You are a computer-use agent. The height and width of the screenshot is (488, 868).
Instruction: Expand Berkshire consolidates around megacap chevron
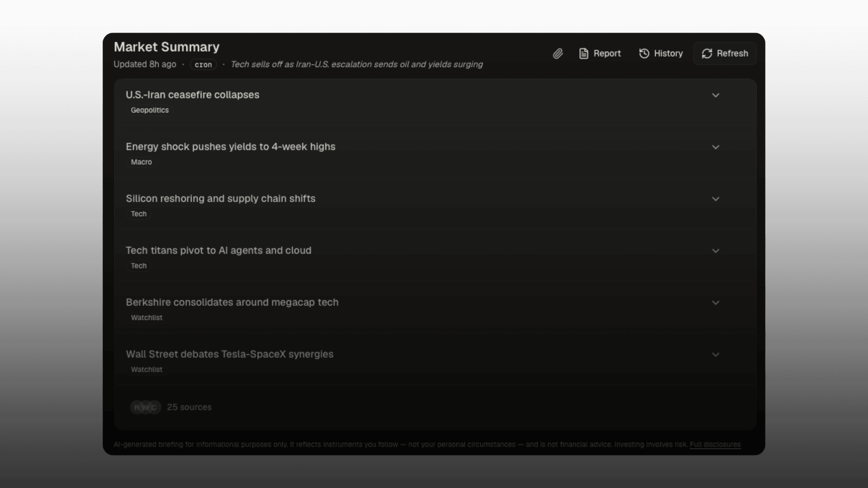point(715,303)
